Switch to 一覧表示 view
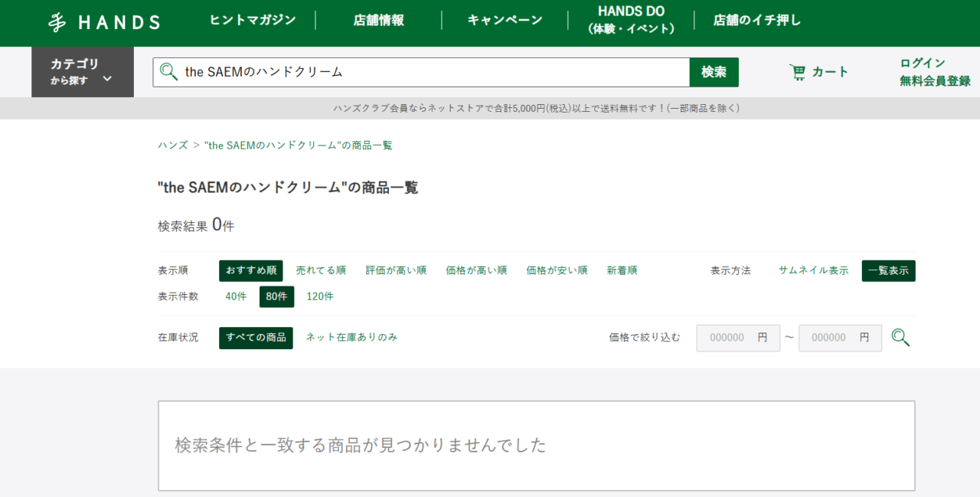The height and width of the screenshot is (497, 980). pyautogui.click(x=889, y=271)
